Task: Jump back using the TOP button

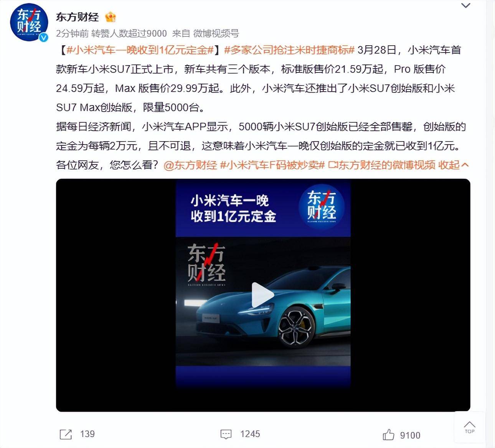Action: point(470,427)
